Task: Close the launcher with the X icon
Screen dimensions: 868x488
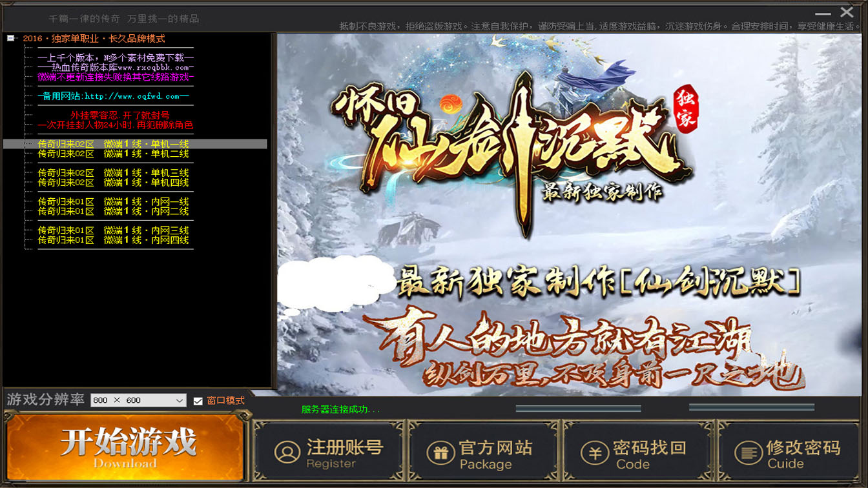Action: [847, 12]
